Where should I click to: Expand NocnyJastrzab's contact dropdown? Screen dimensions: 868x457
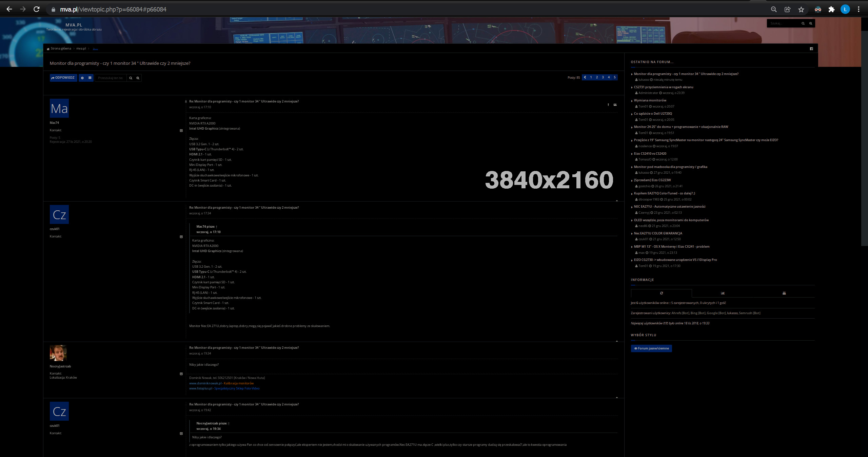181,374
